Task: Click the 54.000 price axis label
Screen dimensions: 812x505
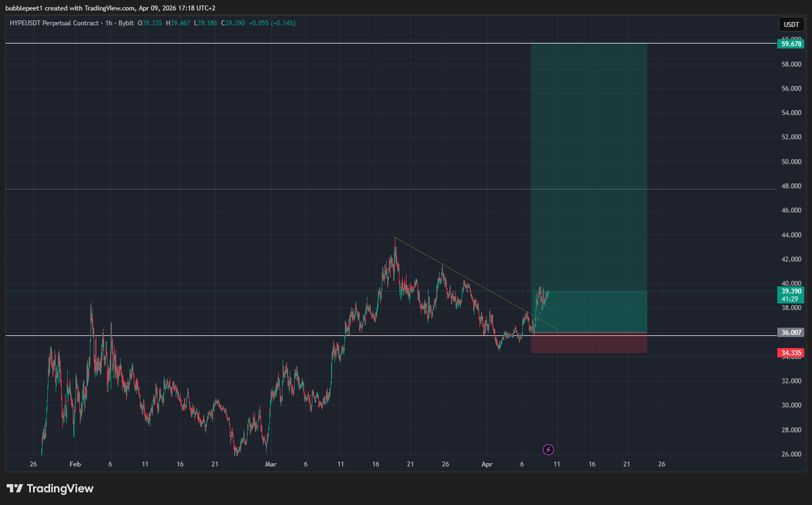Action: pos(791,113)
